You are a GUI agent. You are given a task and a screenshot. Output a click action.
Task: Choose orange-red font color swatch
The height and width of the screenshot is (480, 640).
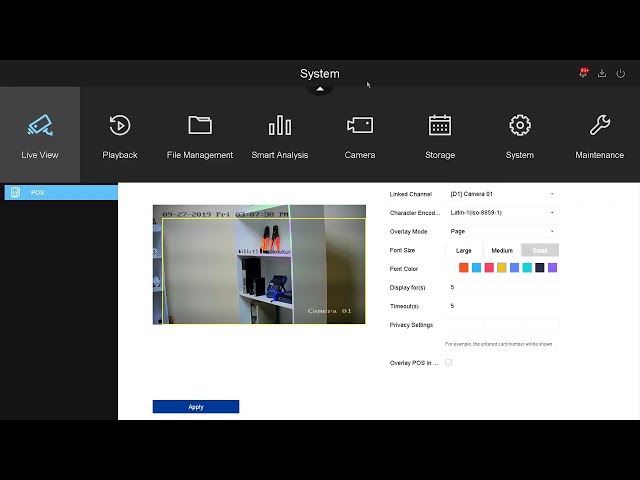[x=464, y=268]
